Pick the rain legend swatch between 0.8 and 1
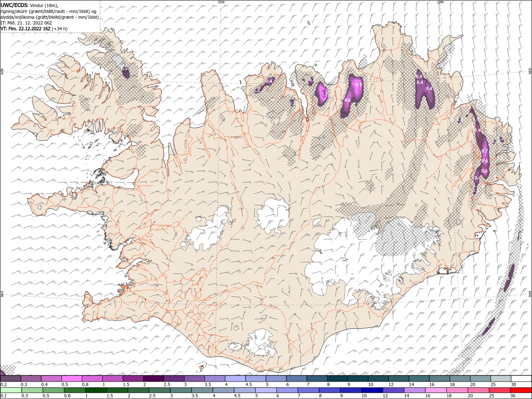 pyautogui.click(x=74, y=390)
